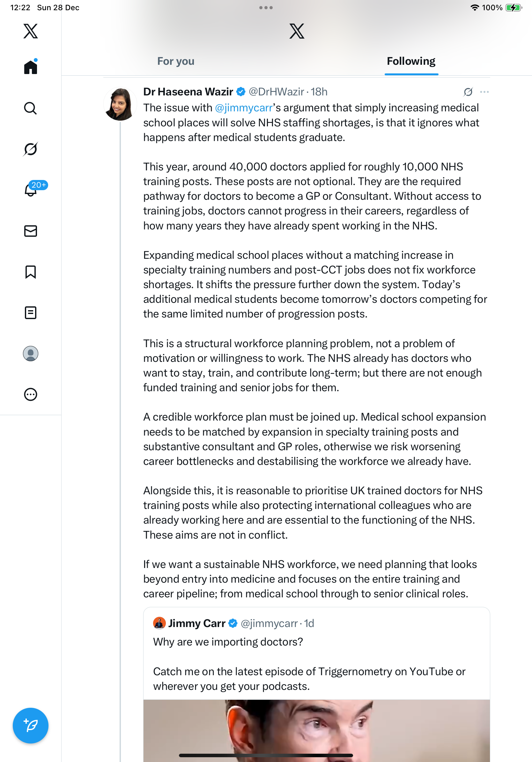Open the three-dot menu on Dr Wazir's post

(x=484, y=92)
